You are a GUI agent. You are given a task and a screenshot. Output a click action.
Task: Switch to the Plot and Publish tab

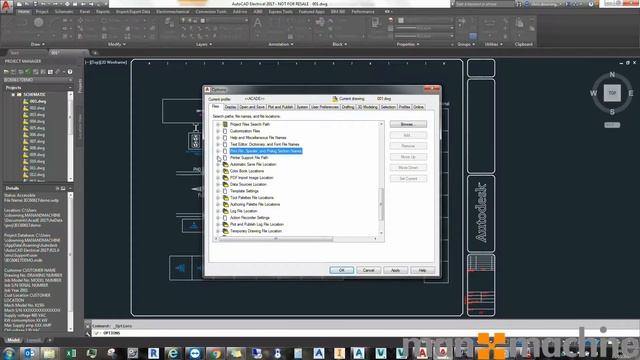(280, 107)
